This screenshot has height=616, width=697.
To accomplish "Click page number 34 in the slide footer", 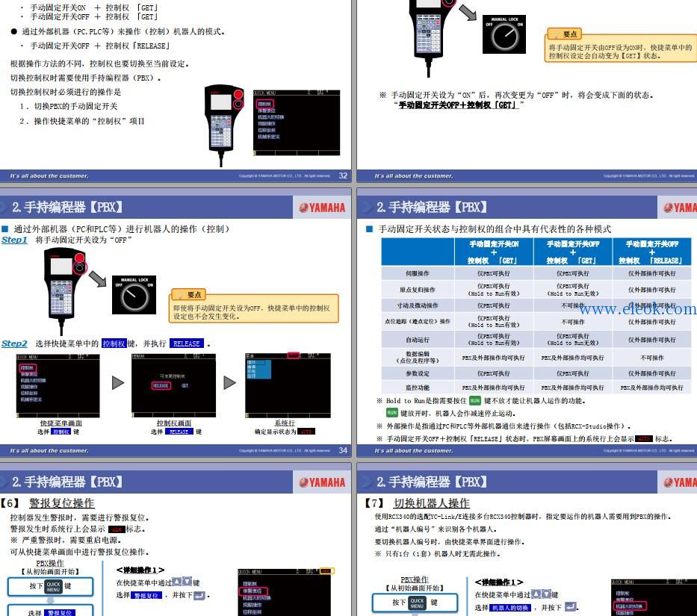I will 343,450.
